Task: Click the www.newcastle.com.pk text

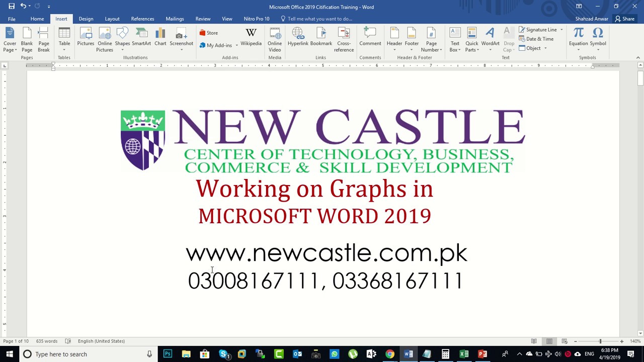Action: (x=327, y=253)
